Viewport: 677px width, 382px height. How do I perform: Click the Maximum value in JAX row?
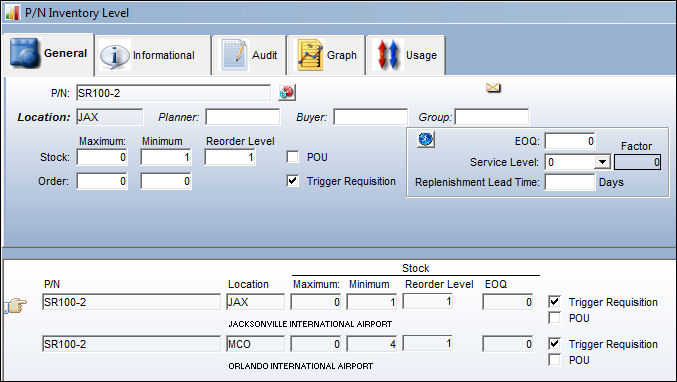click(316, 302)
